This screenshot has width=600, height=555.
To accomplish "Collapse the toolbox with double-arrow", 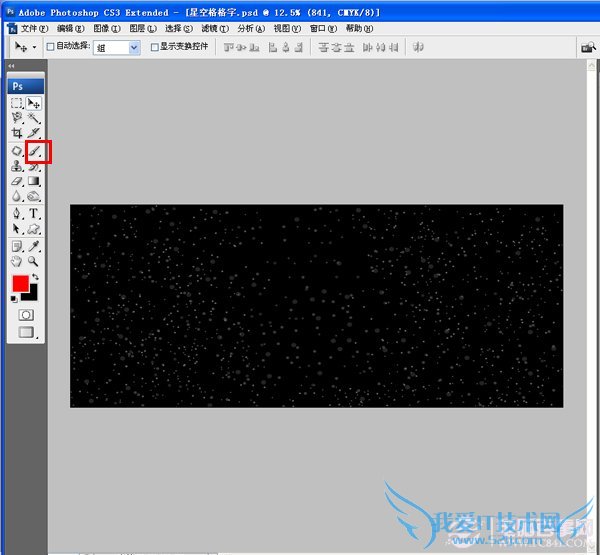I will [11, 66].
